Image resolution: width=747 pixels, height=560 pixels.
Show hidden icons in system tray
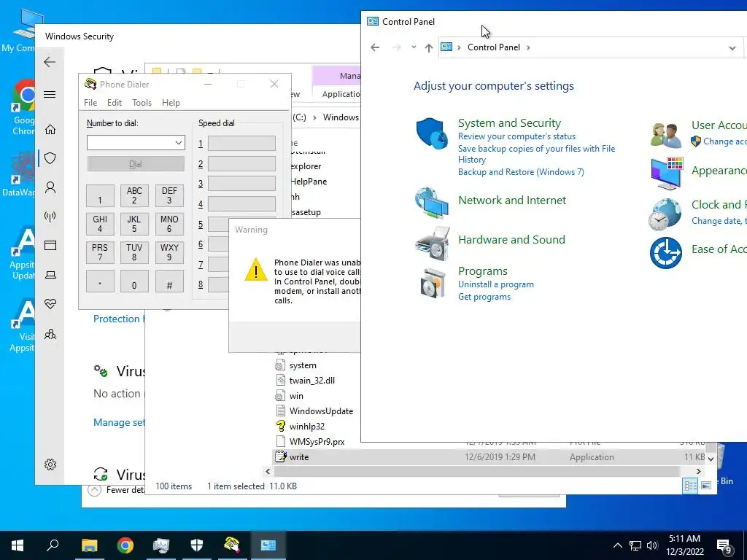click(x=617, y=545)
